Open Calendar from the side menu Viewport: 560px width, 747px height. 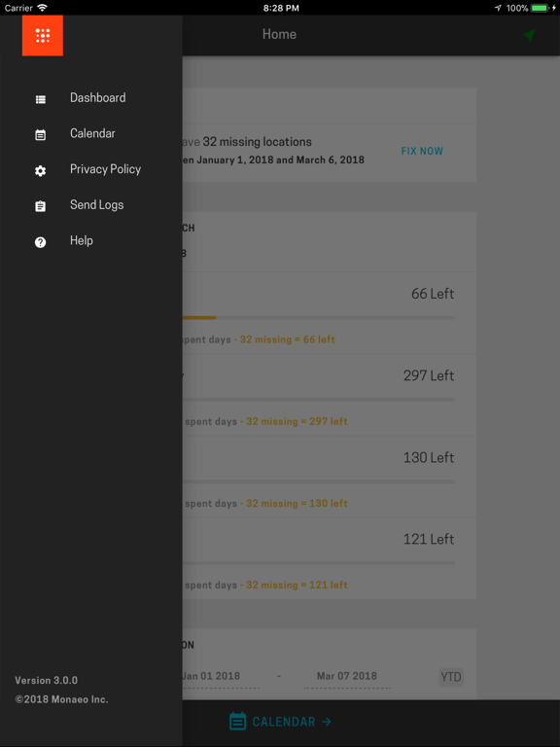pos(91,134)
